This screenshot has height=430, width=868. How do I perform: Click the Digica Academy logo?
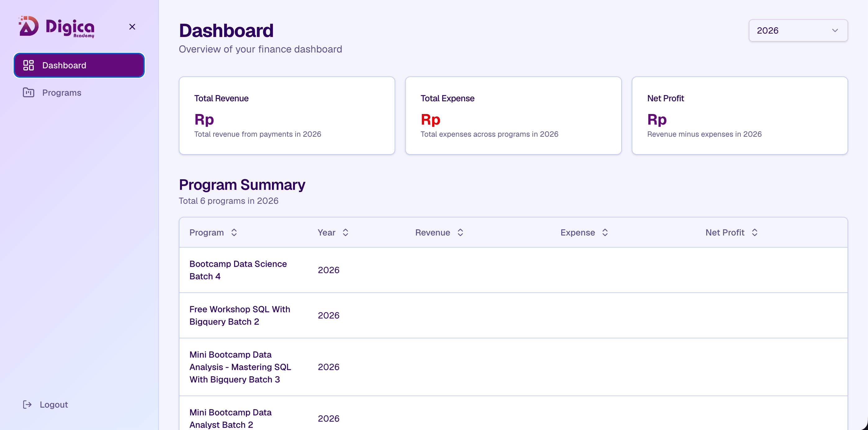point(56,27)
